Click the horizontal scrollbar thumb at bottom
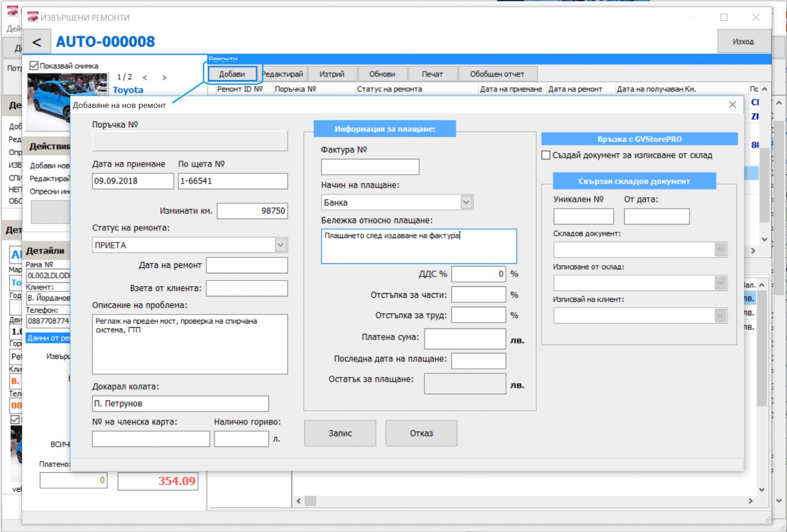The width and height of the screenshot is (787, 532). [x=310, y=501]
